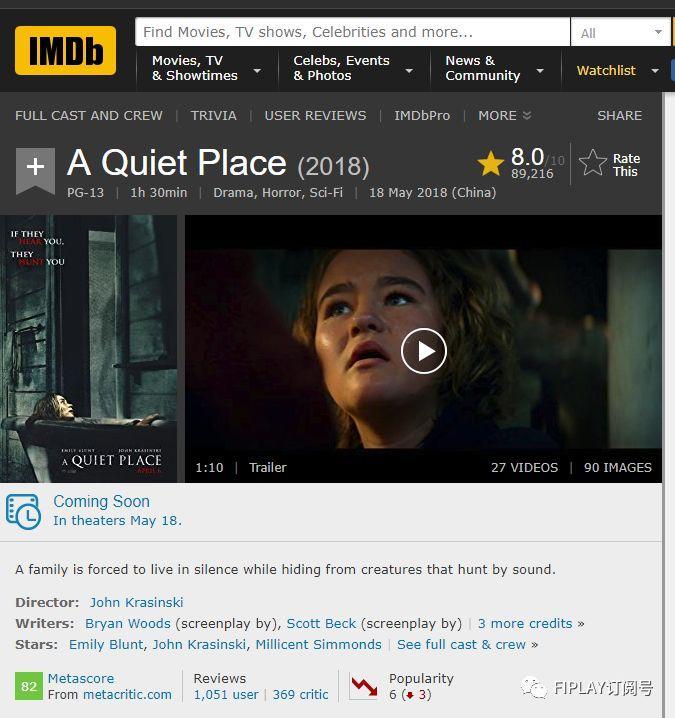Open the 369 critic reviews link

click(300, 695)
